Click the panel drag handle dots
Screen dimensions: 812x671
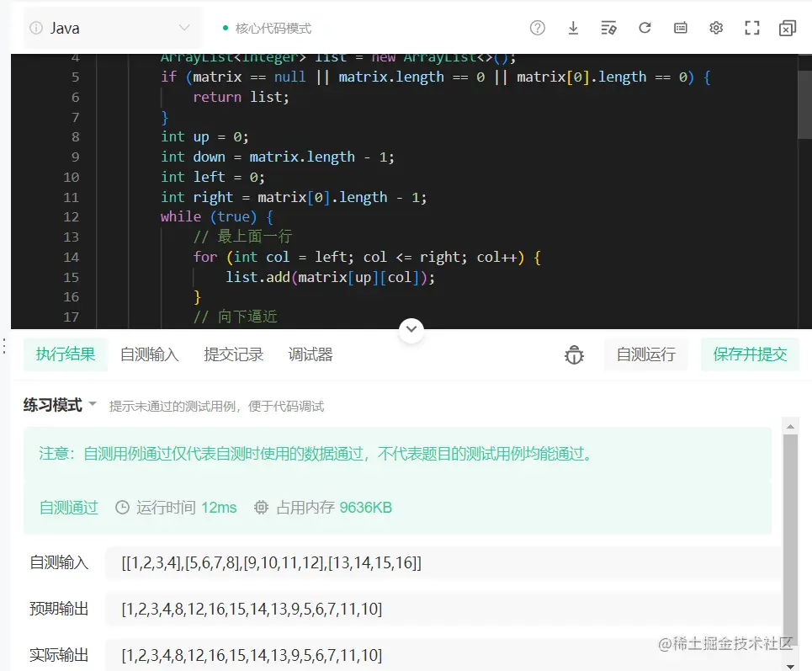pos(4,346)
